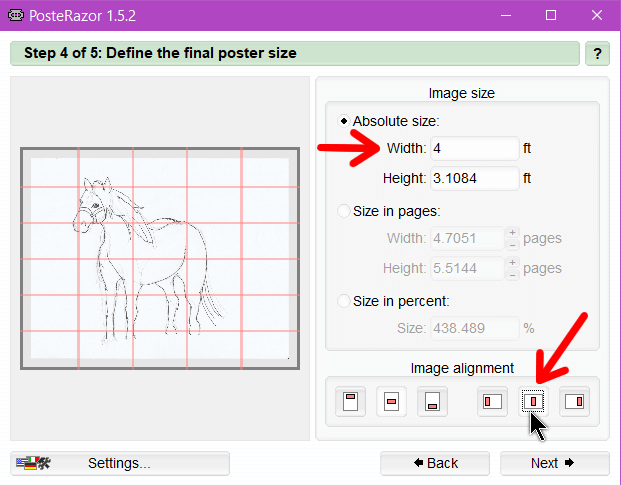621x485 pixels.
Task: Increase pages height with plus stepper
Action: pyautogui.click(x=512, y=262)
